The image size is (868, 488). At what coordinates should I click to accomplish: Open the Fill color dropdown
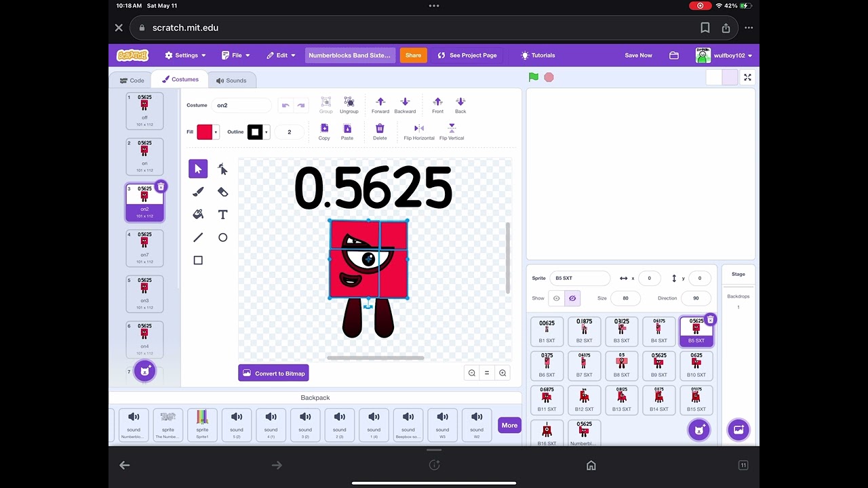[216, 132]
